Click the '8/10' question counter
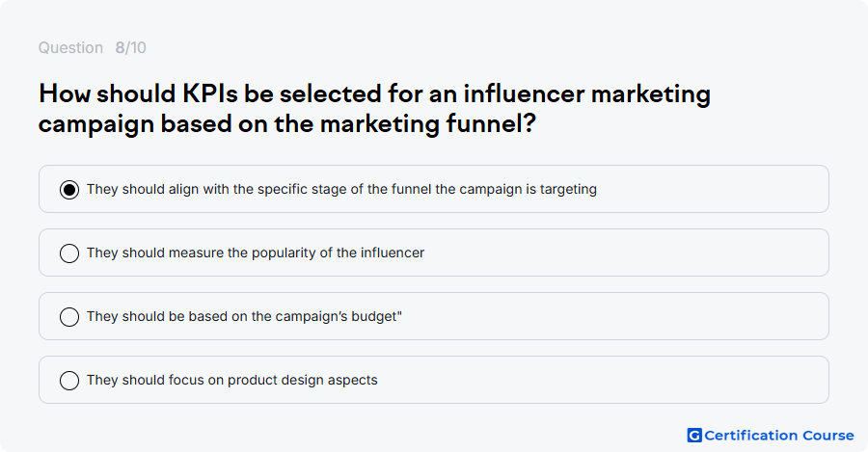Image resolution: width=868 pixels, height=452 pixels. [x=130, y=47]
